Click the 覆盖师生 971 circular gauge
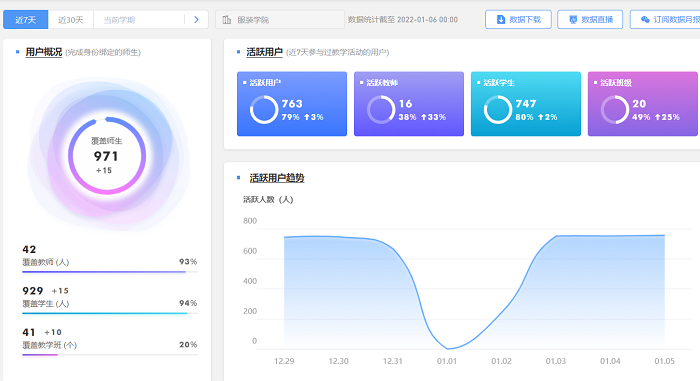 107,155
